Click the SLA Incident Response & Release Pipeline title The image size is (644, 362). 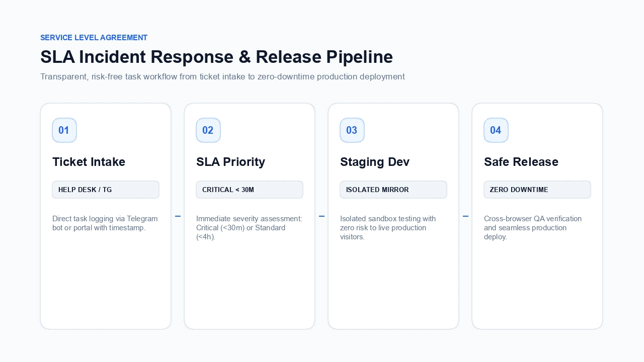(x=216, y=57)
